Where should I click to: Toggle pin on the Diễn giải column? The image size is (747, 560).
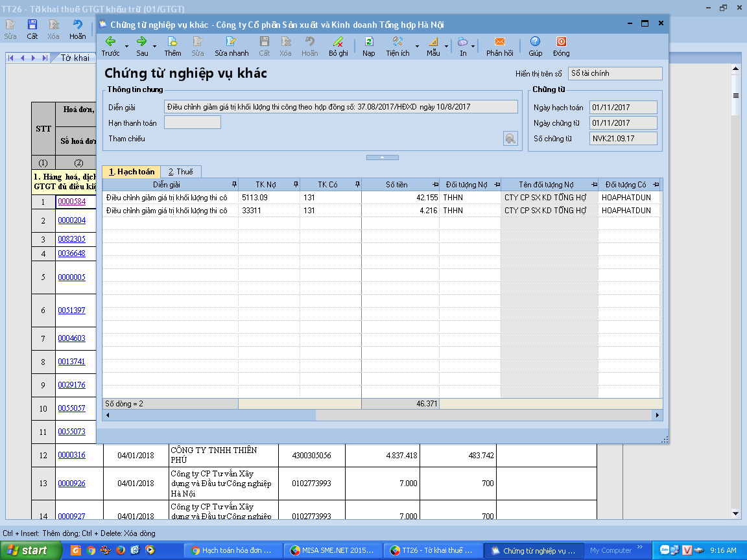234,184
